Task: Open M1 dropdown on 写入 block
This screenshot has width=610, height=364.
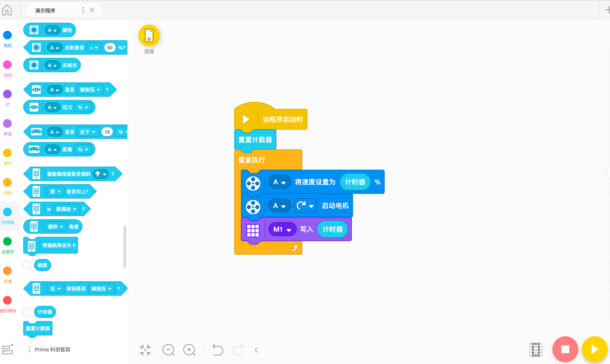Action: tap(282, 229)
